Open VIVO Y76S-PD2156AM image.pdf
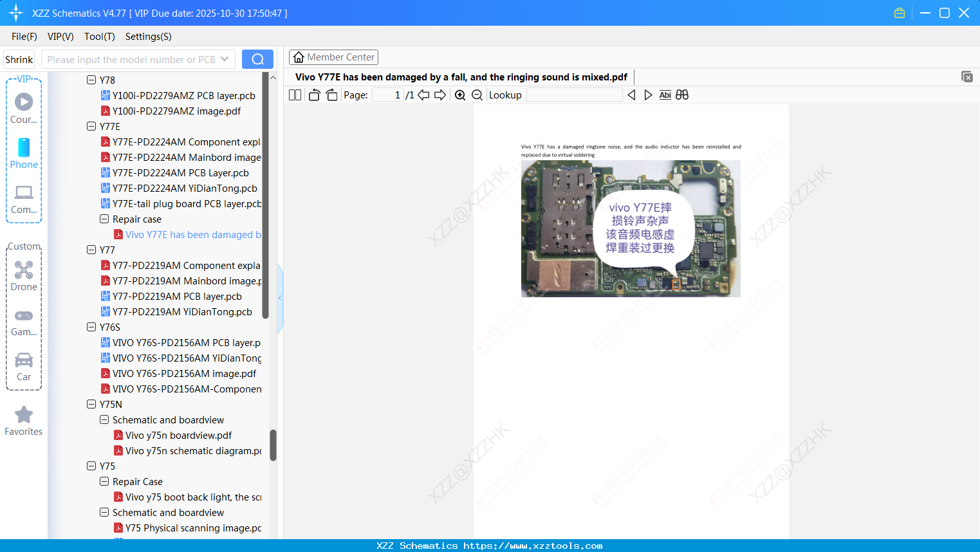This screenshot has height=552, width=980. [x=179, y=373]
